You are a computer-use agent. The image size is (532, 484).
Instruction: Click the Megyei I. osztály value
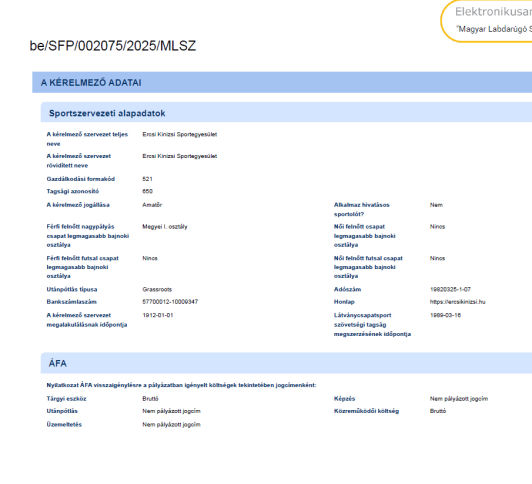point(165,227)
